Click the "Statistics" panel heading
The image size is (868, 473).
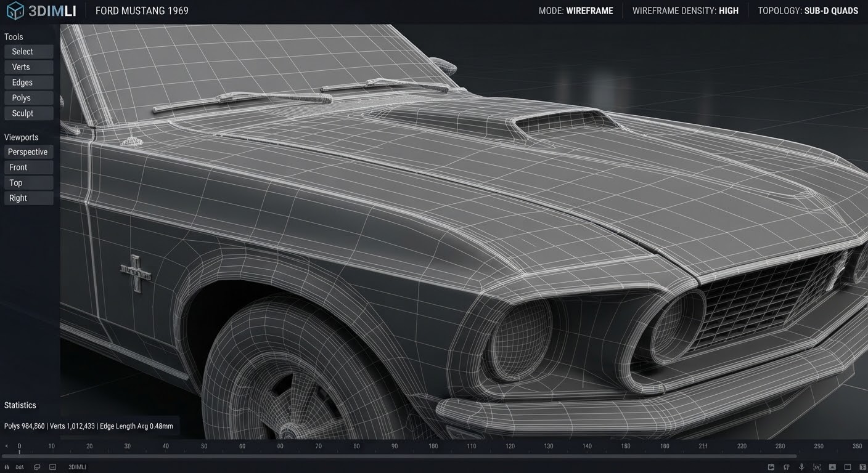pos(20,405)
